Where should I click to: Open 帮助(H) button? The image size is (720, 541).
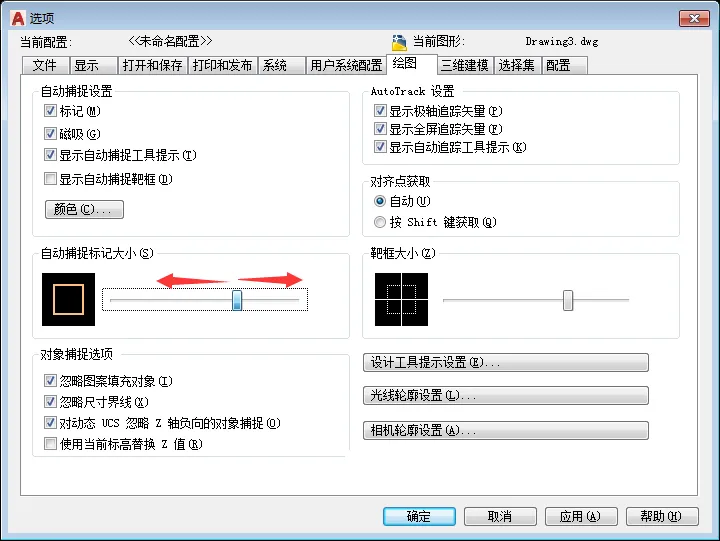662,517
